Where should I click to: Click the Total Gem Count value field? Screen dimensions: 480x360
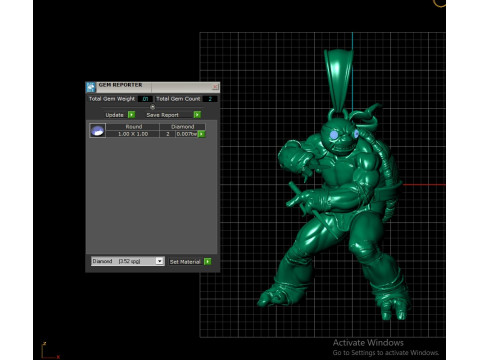210,99
